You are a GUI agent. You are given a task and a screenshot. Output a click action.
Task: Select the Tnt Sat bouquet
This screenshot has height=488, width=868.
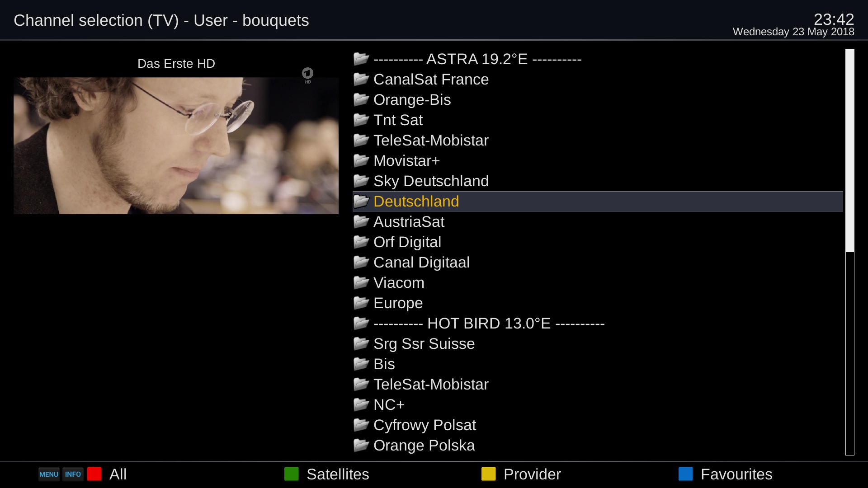(598, 120)
